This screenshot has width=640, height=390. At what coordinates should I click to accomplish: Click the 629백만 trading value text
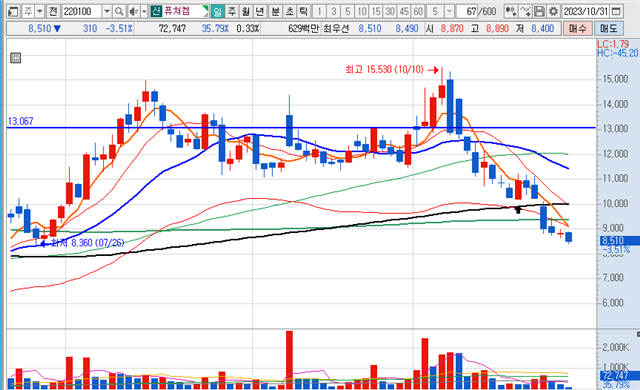[x=303, y=29]
